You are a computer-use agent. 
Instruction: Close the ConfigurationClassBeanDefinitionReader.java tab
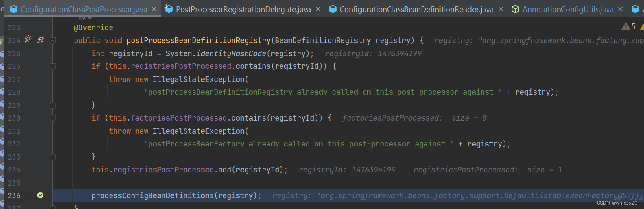(x=501, y=9)
